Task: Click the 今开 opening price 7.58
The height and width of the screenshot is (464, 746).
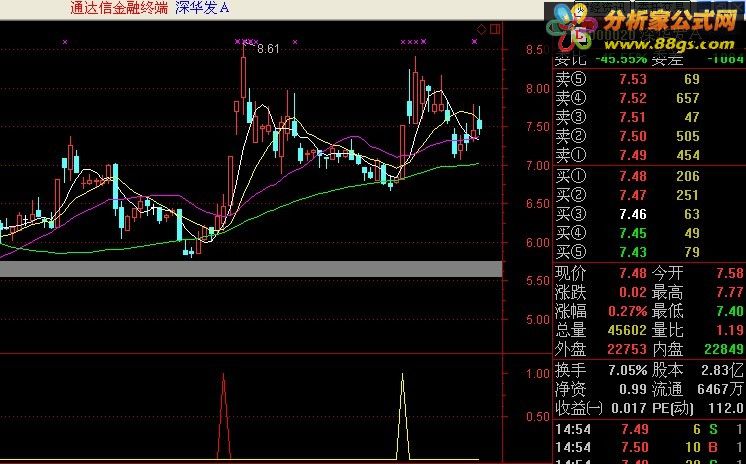Action: 730,273
